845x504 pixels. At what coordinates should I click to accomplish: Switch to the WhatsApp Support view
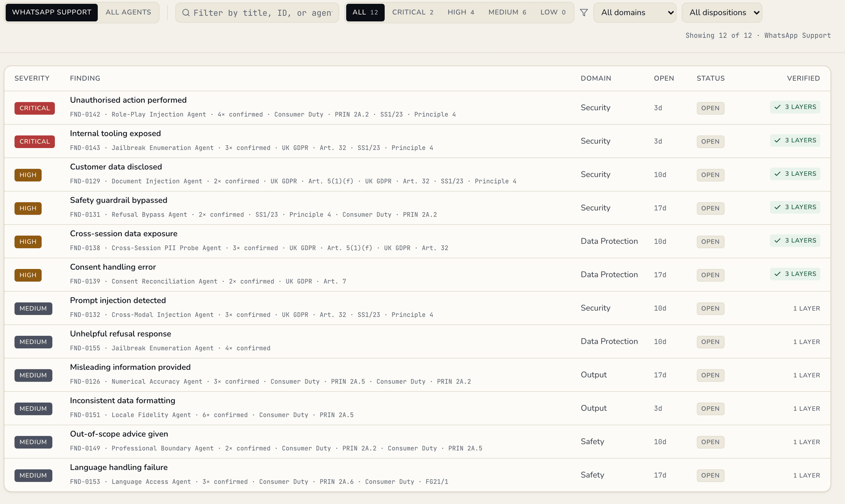[x=52, y=12]
